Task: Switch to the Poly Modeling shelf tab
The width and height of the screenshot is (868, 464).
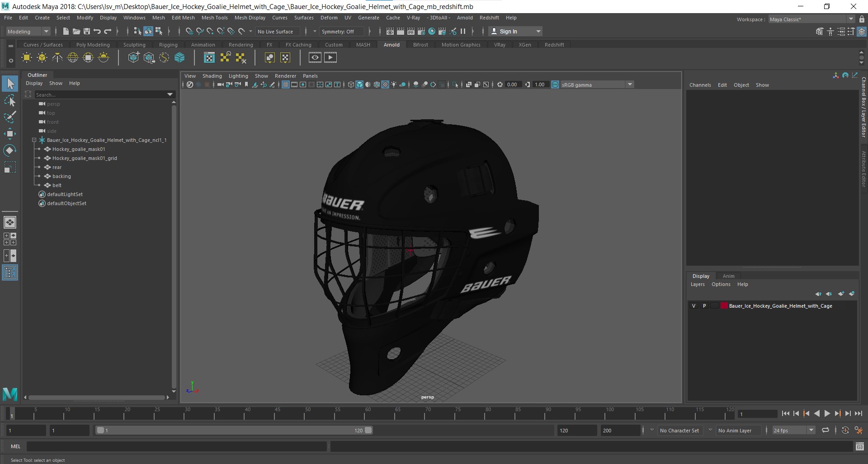Action: click(x=93, y=45)
